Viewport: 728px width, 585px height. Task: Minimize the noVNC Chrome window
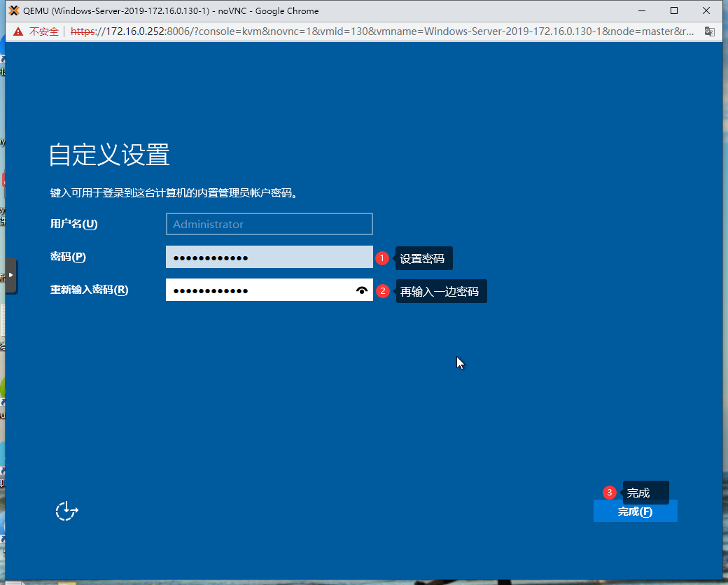pos(642,10)
